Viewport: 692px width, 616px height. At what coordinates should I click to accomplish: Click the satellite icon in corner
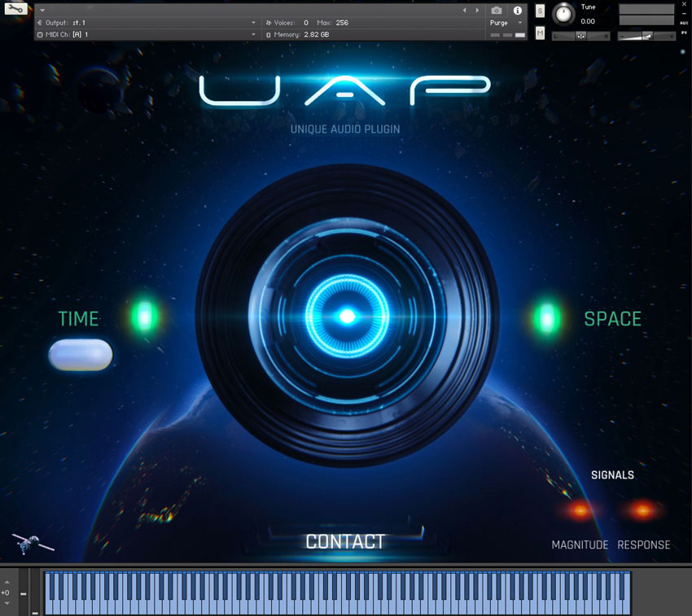point(33,544)
